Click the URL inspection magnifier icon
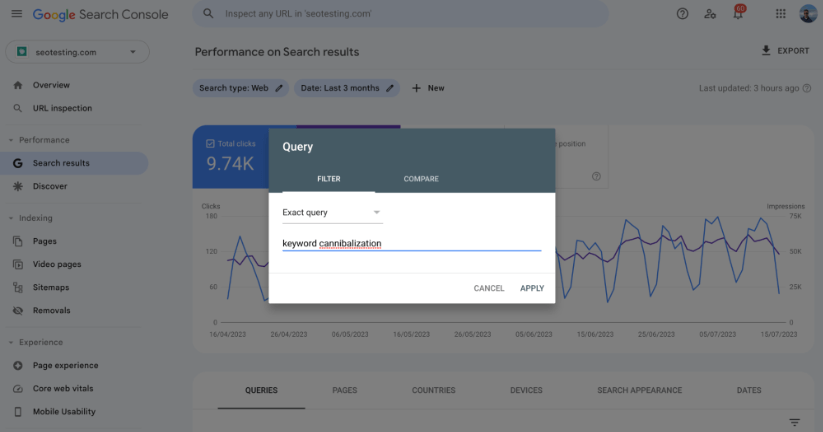This screenshot has width=823, height=432. coord(18,108)
